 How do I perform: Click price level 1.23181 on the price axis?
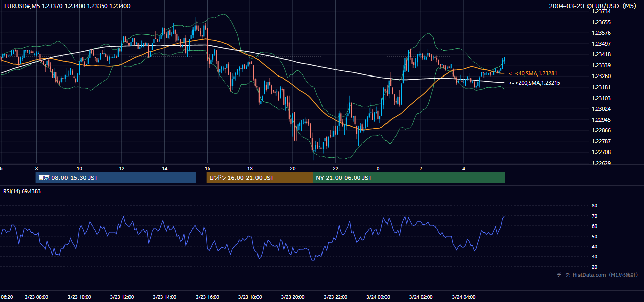tap(601, 87)
